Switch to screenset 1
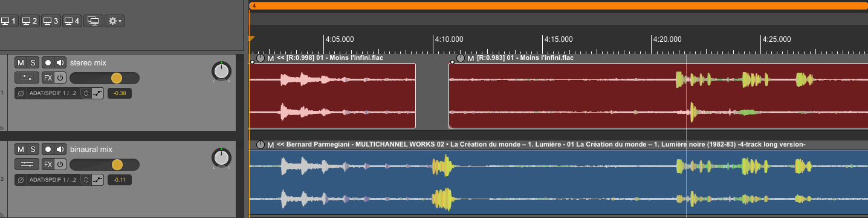This screenshot has height=218, width=868. 8,21
